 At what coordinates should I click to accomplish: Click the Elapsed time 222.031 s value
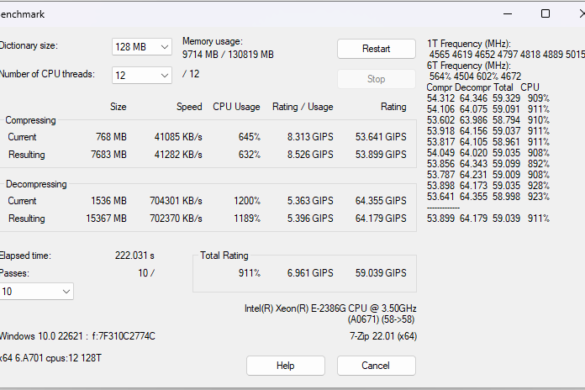click(135, 256)
